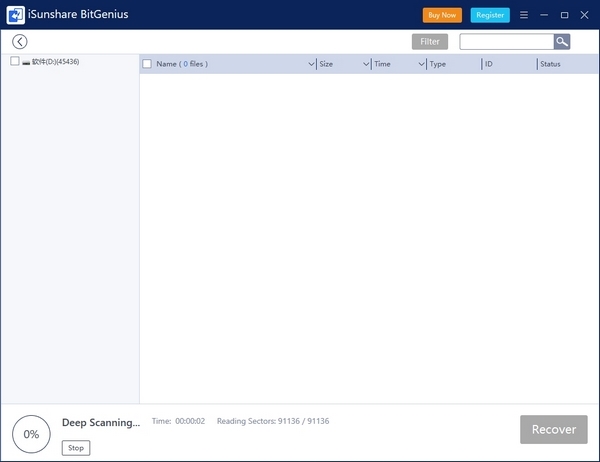Select the D: (45436) tree item
The image size is (600, 462).
point(55,62)
